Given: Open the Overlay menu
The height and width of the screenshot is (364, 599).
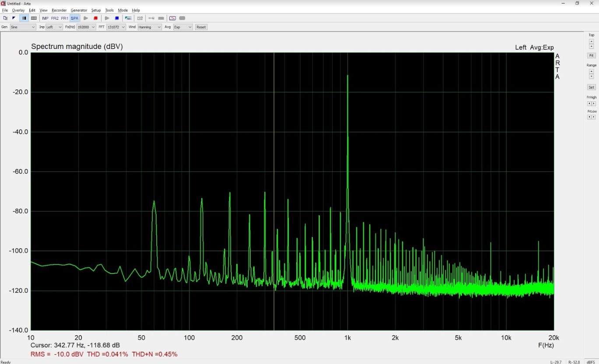Looking at the screenshot, I should pos(18,10).
